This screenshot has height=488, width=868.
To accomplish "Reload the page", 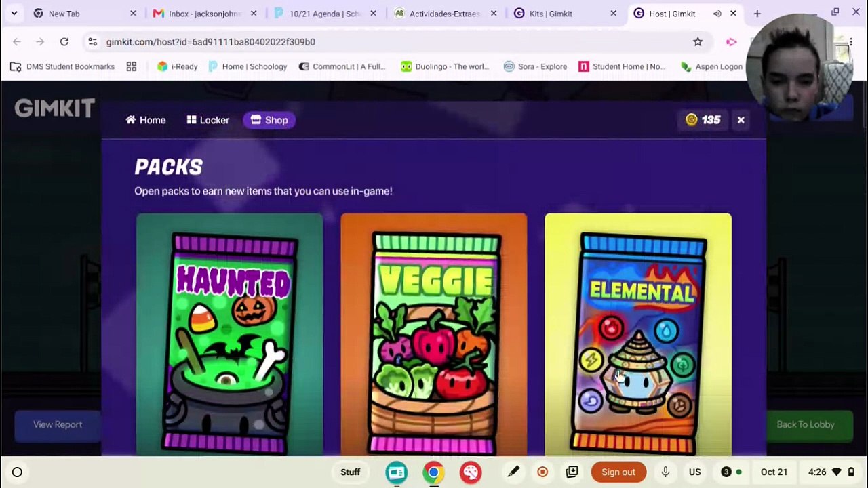I will click(64, 42).
